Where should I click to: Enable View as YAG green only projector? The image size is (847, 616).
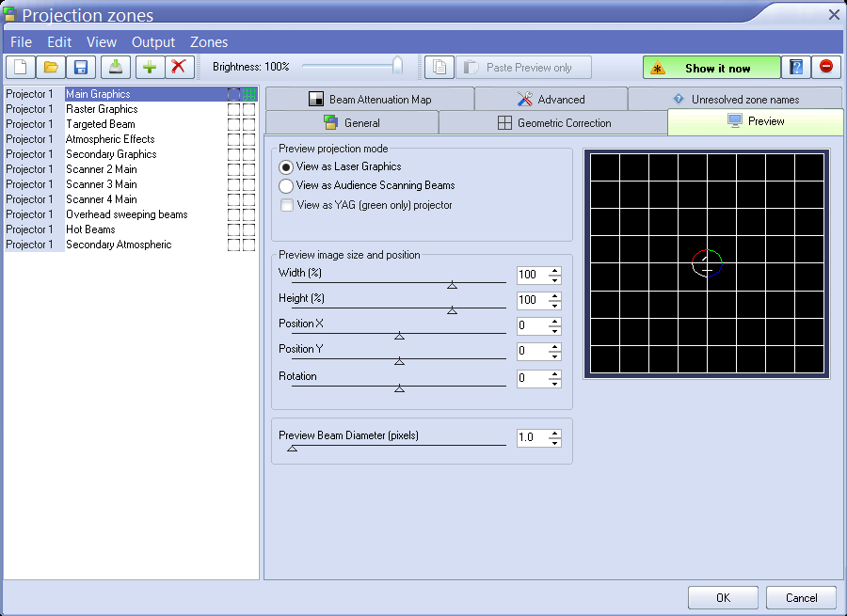(x=286, y=205)
